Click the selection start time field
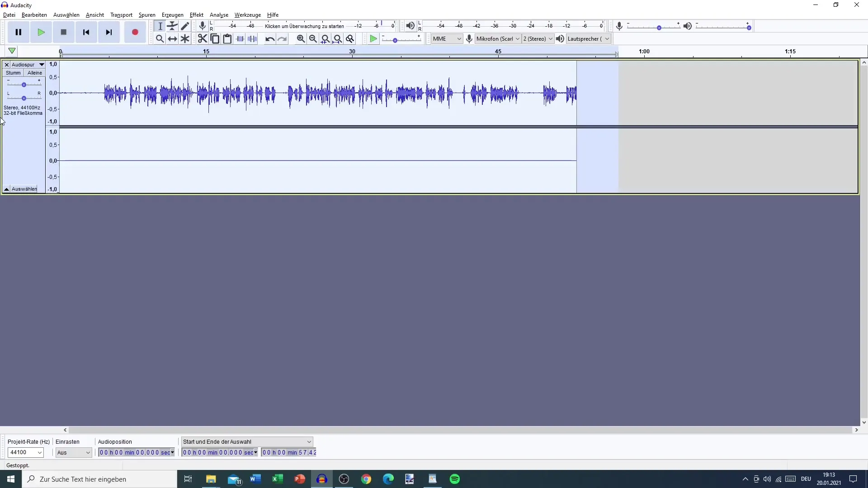 coord(220,452)
